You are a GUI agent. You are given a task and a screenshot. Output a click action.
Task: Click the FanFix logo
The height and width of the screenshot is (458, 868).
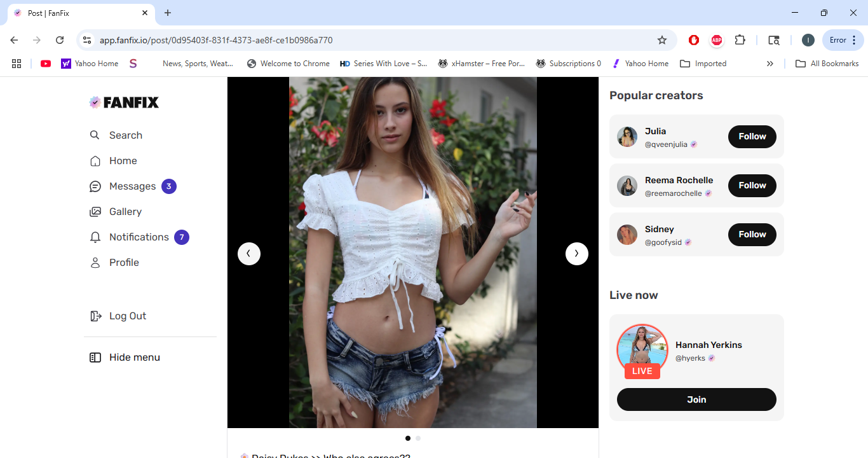124,102
